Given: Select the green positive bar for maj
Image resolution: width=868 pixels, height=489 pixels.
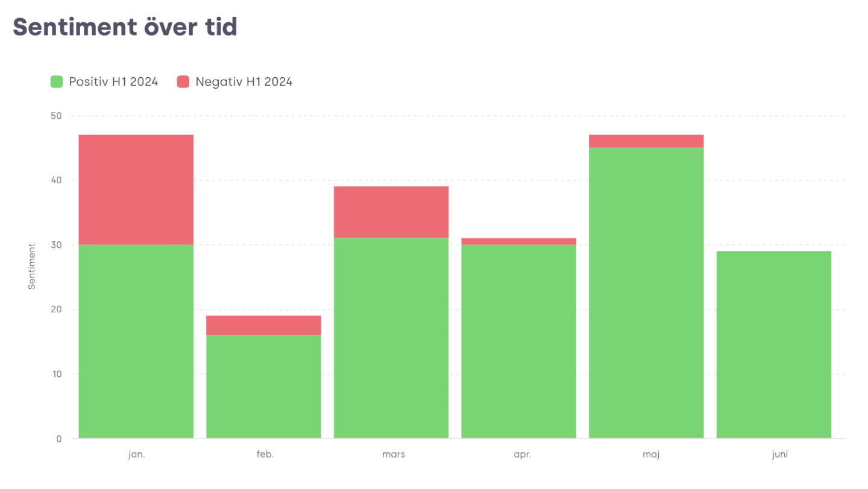Looking at the screenshot, I should pyautogui.click(x=646, y=293).
